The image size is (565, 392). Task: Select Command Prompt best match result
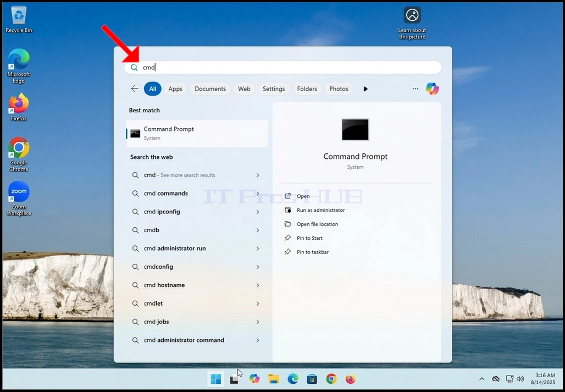pyautogui.click(x=197, y=133)
